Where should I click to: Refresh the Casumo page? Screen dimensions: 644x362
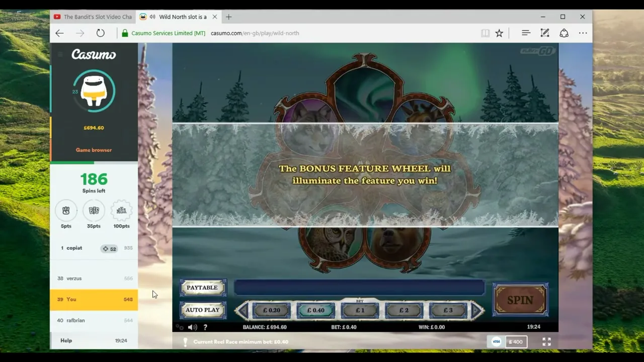[x=101, y=33]
